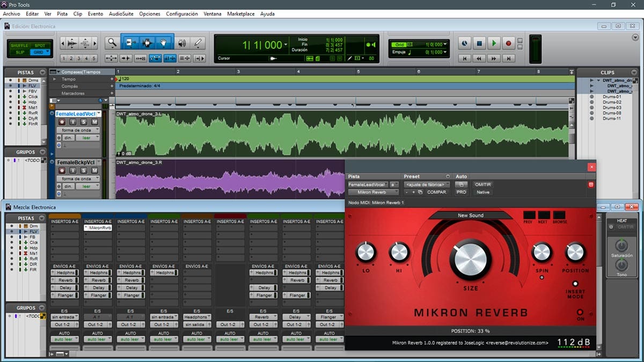This screenshot has width=644, height=362.
Task: Adjust the HEAT Saturación knob
Action: (x=622, y=246)
